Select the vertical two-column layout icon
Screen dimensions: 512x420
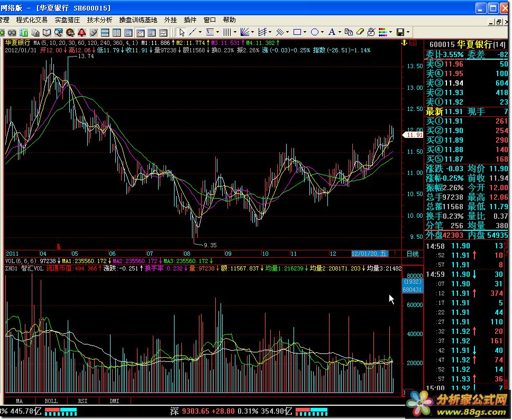click(x=116, y=33)
